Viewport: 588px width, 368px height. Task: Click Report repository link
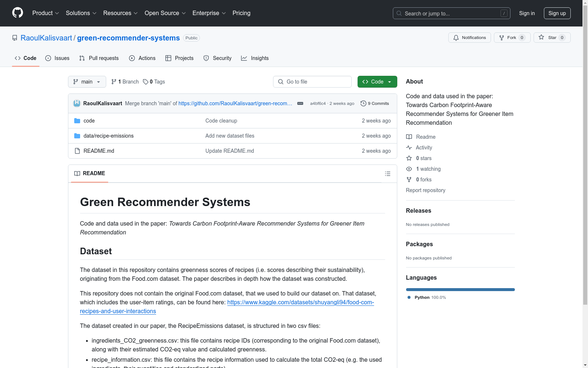pyautogui.click(x=426, y=190)
